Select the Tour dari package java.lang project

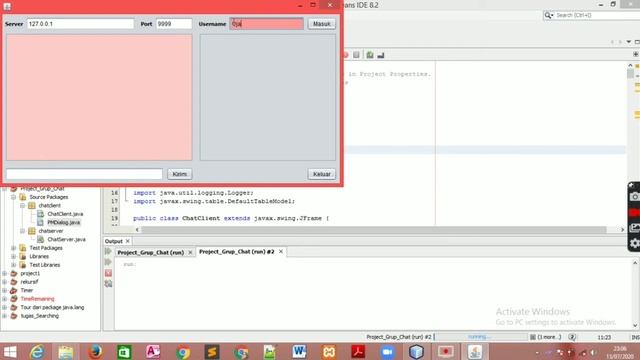coord(52,307)
